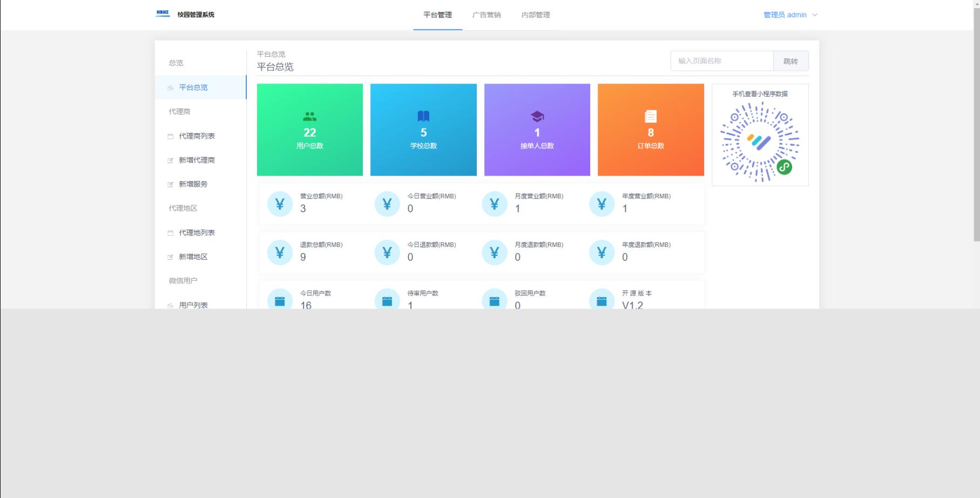
Task: Switch to the 广告营销 tab
Action: pyautogui.click(x=486, y=15)
